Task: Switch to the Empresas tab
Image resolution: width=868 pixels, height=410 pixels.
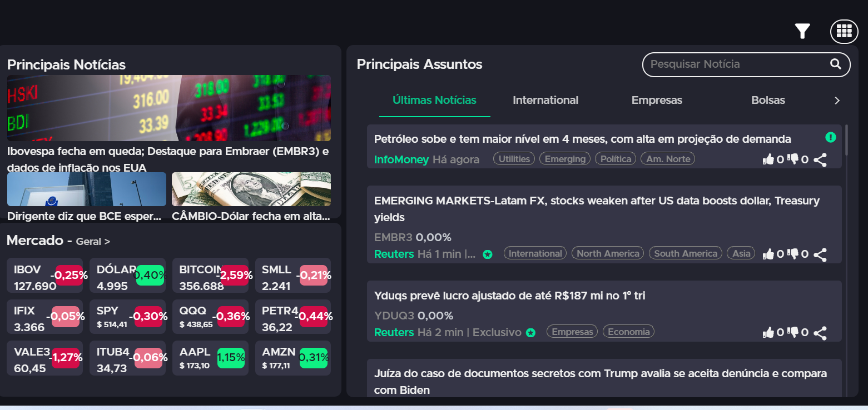Action: 657,101
